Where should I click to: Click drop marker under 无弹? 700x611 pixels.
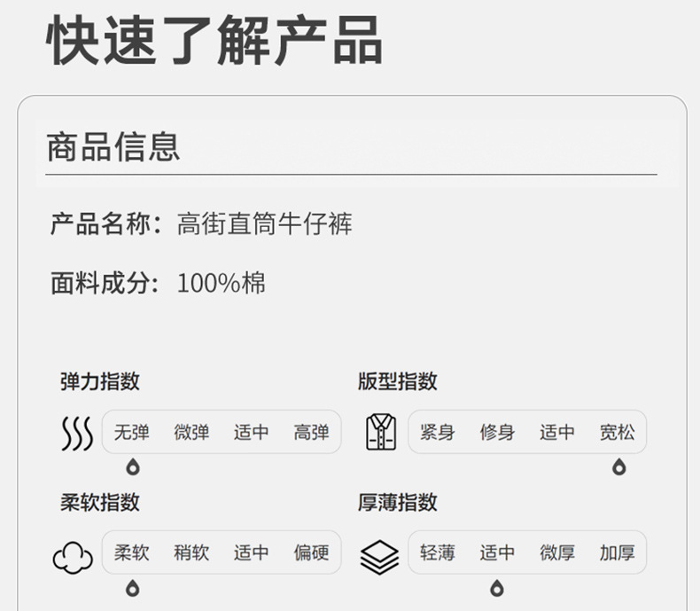[x=133, y=467]
